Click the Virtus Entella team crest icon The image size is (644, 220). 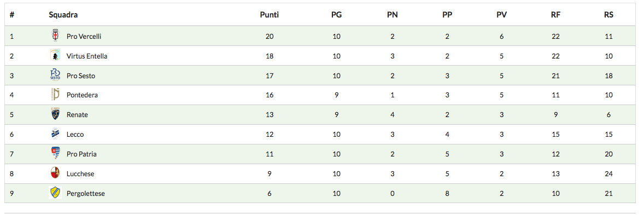pos(55,56)
